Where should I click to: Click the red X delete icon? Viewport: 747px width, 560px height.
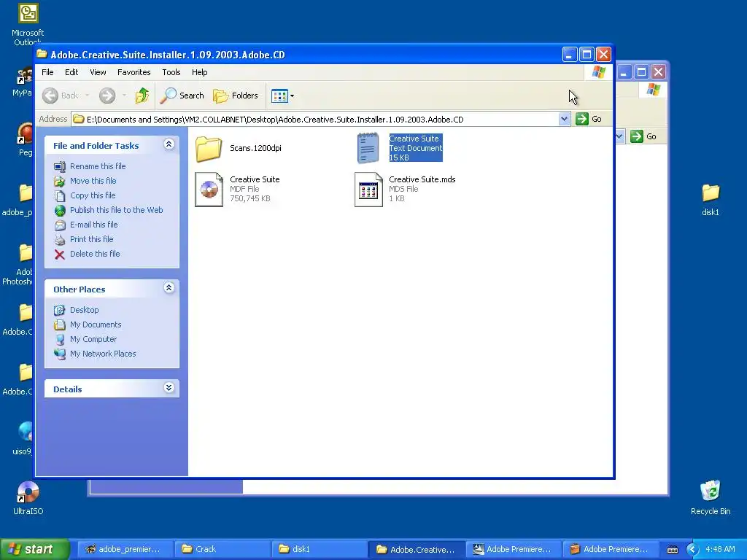(60, 254)
